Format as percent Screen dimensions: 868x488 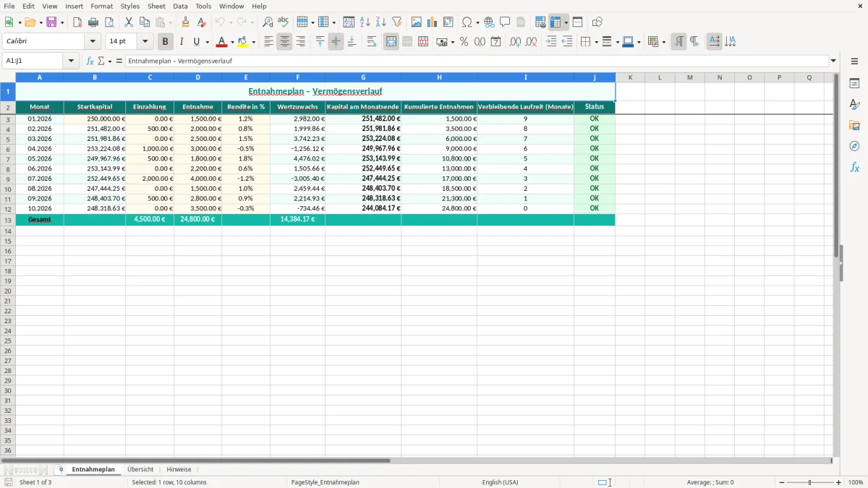pos(464,42)
